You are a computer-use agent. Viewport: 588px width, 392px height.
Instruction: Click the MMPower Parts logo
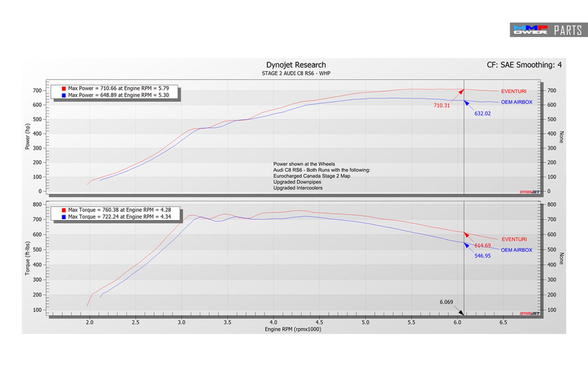[x=548, y=30]
